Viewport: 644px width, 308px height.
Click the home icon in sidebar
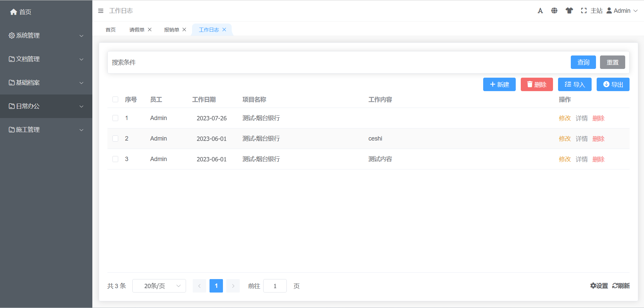tap(13, 12)
